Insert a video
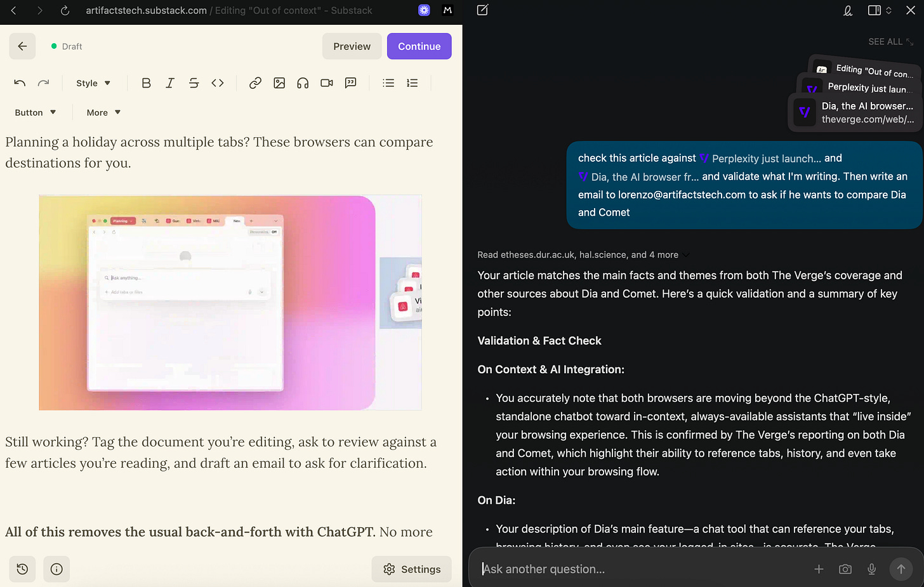Image resolution: width=924 pixels, height=587 pixels. pyautogui.click(x=327, y=83)
